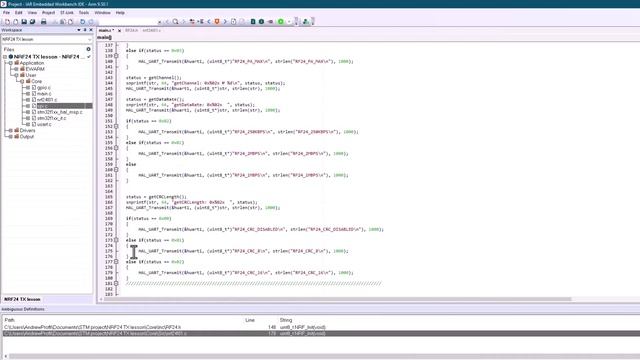Select stm32f1xx_hal_msp.c in the tree
This screenshot has width=640, height=360.
60,112
